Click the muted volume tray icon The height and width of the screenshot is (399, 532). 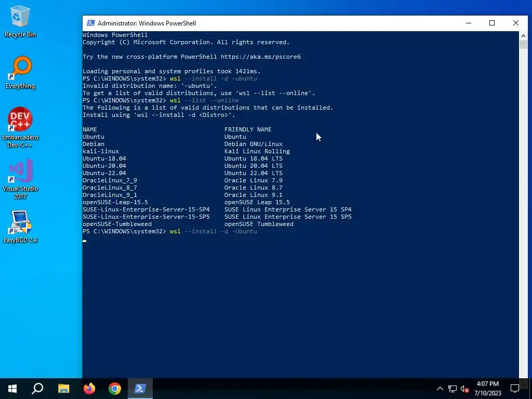pos(464,389)
